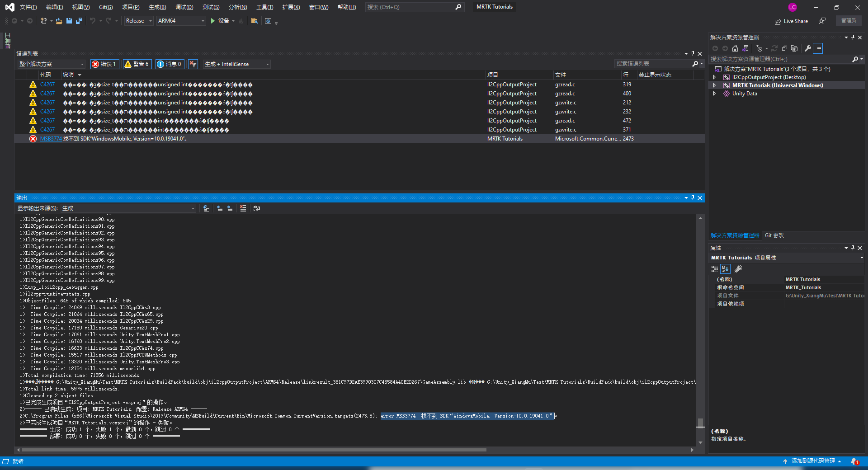Toggle preview selected items in Solution Explorer
This screenshot has height=470, width=868.
[818, 48]
